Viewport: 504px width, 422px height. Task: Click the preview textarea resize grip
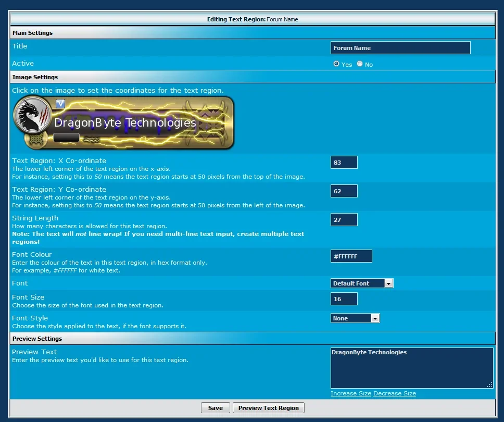pos(489,384)
